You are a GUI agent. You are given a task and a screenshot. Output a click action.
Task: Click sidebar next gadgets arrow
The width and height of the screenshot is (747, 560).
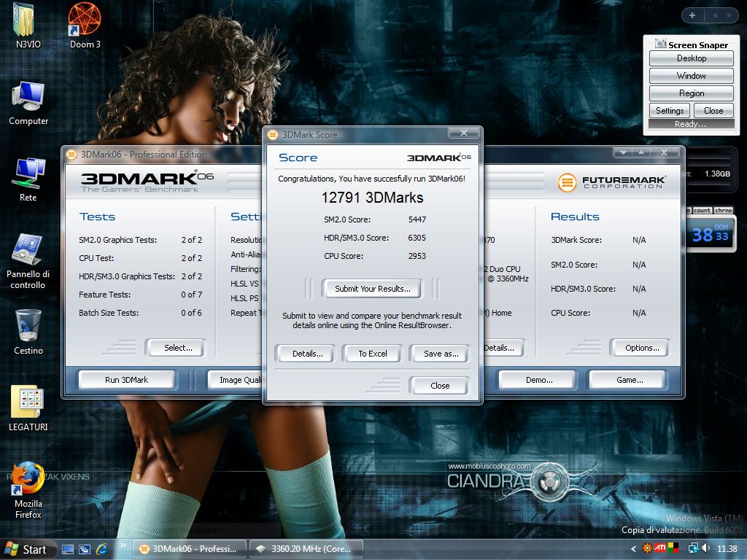coord(729,15)
